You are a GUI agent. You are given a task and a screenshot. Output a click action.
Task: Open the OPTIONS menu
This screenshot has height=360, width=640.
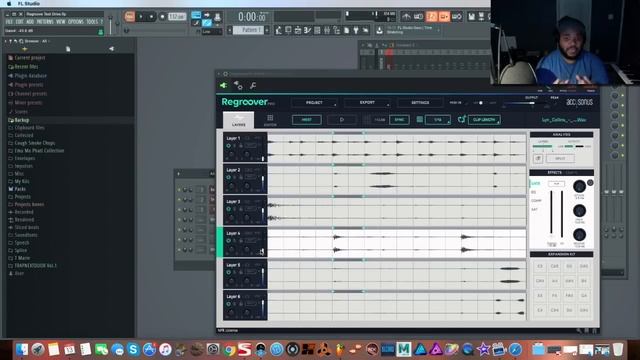(76, 22)
